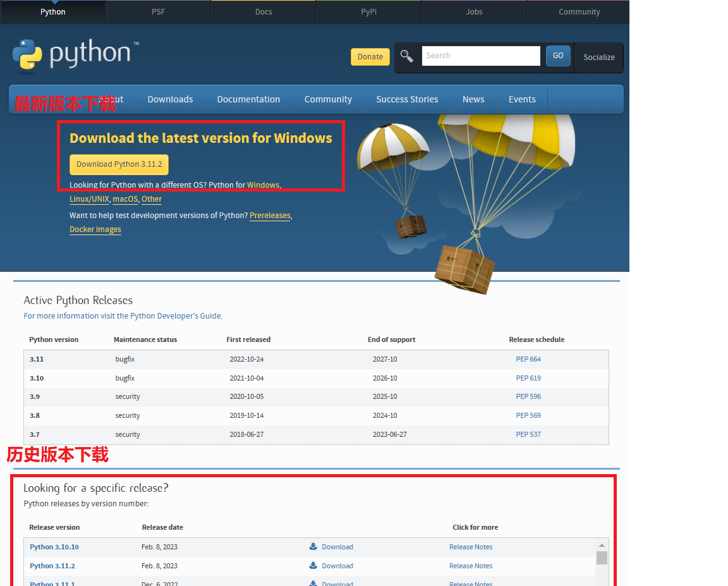Image resolution: width=728 pixels, height=586 pixels.
Task: Click the download icon for Python 3.10.10
Action: click(313, 547)
